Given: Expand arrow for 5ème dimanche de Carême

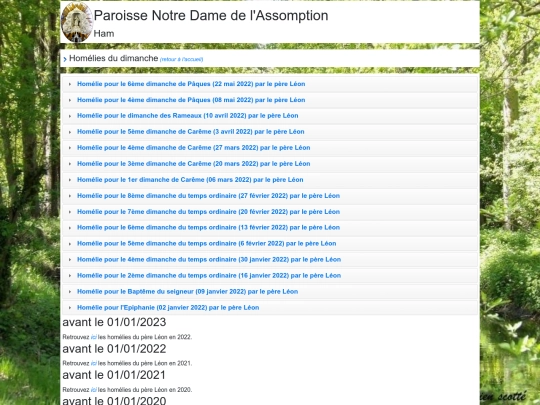Looking at the screenshot, I should (x=70, y=132).
